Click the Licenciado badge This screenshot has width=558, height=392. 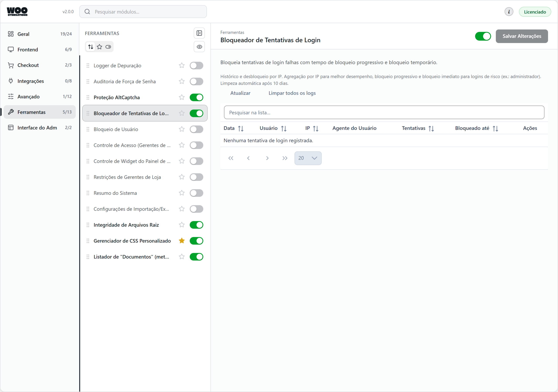(x=535, y=12)
